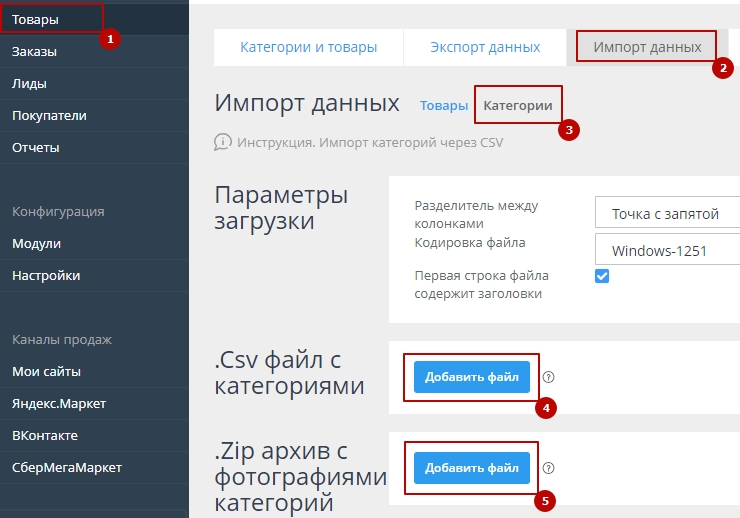This screenshot has height=518, width=740.
Task: Click help icon beside Zip archive button
Action: [x=548, y=468]
